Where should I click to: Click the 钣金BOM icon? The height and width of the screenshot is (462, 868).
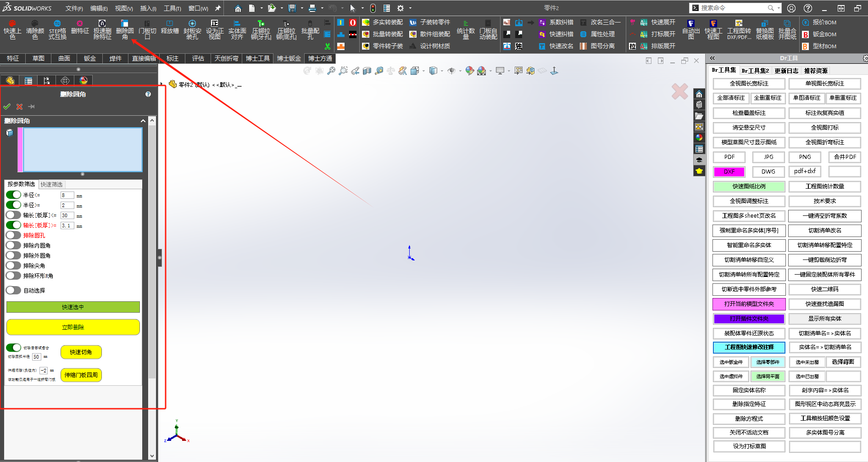tap(806, 34)
